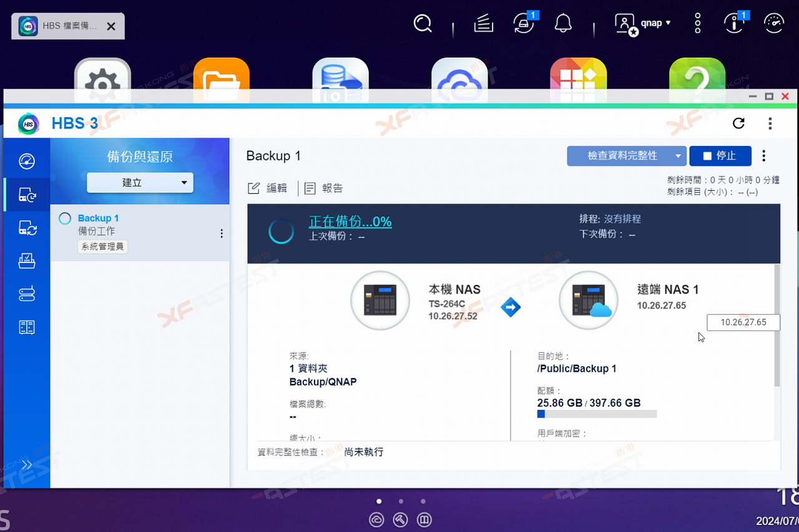Click the 25.86 GB / 397.66 GB quota text
Viewport: 799px width, 532px height.
tap(589, 403)
